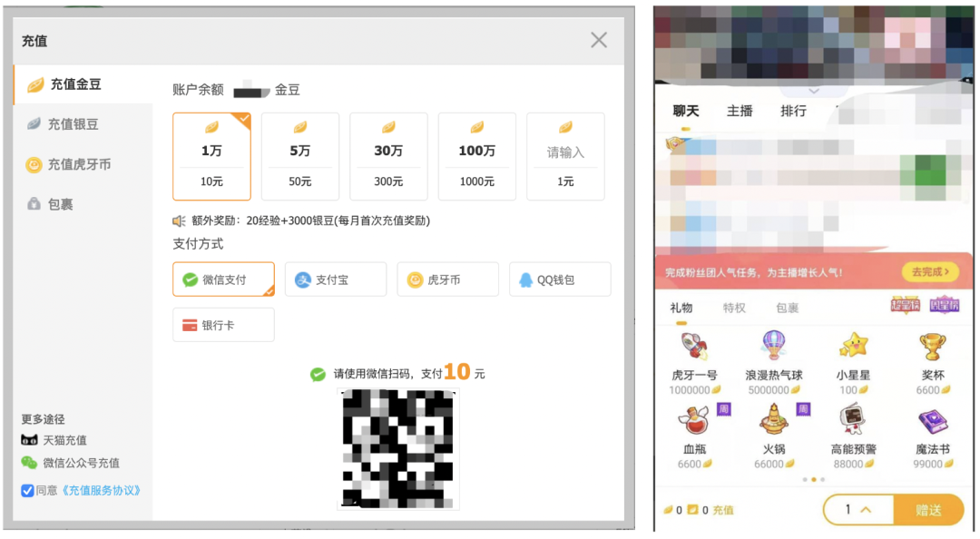Open the 充值服务协议 link
This screenshot has height=539, width=980.
[x=101, y=490]
